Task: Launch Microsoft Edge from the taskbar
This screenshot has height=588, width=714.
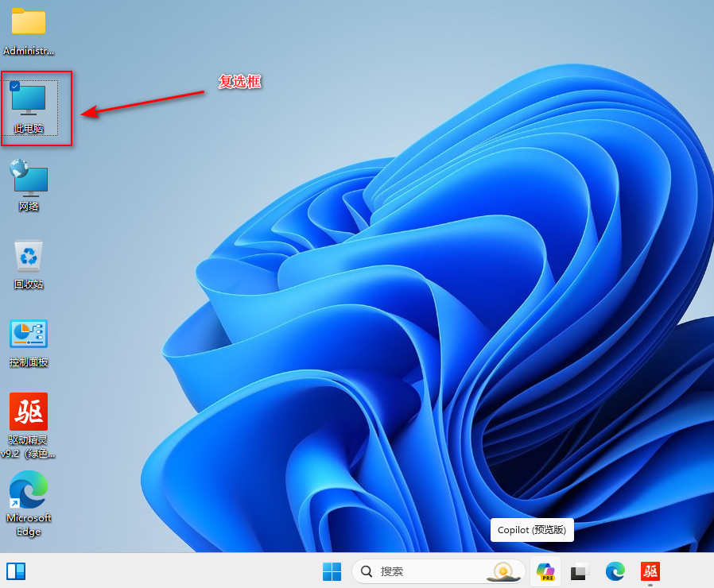Action: click(x=615, y=571)
